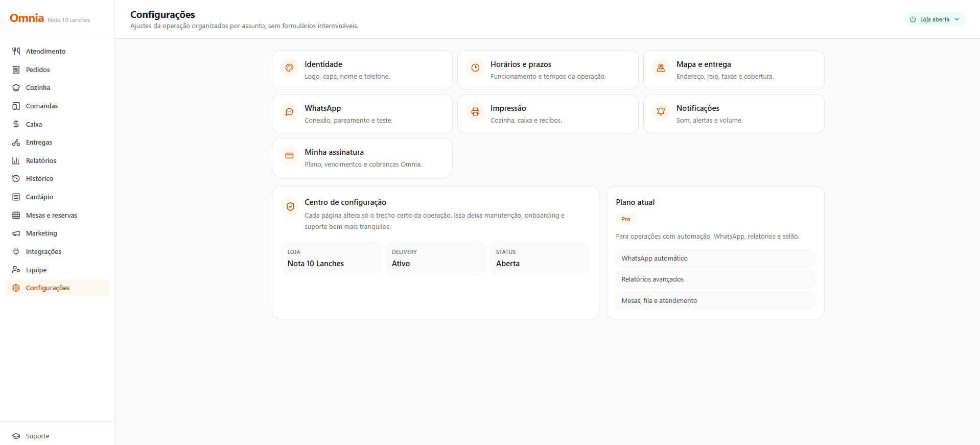Click the Caixa dollar sign icon
This screenshot has width=980, height=445.
pos(16,124)
